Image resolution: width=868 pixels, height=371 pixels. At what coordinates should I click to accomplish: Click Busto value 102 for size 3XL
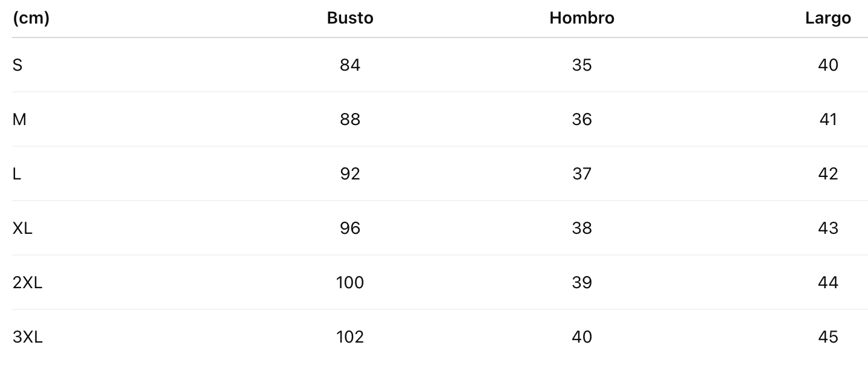click(x=350, y=337)
